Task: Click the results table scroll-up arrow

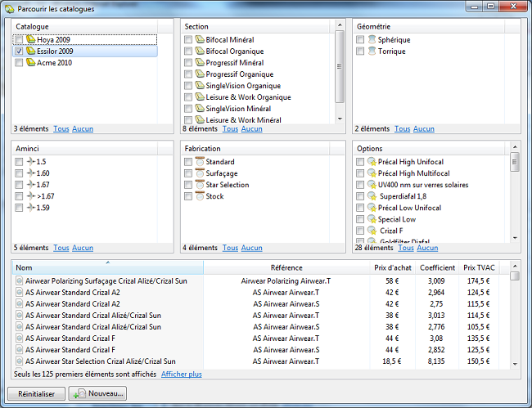Action: pos(515,267)
